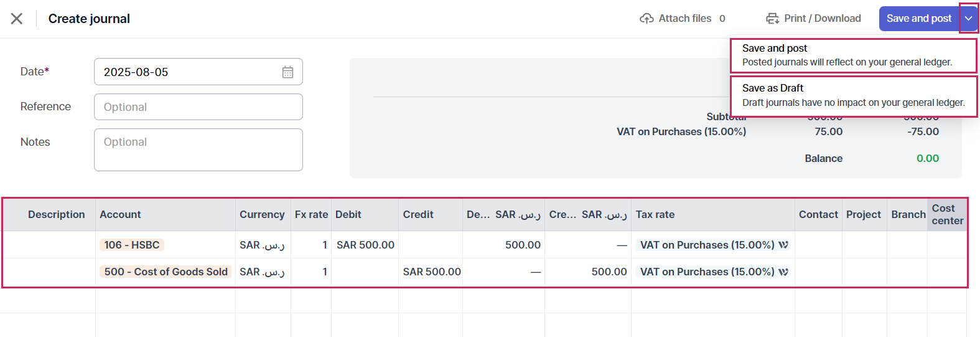The height and width of the screenshot is (337, 980).
Task: Choose Save as Draft from menu
Action: 853,95
